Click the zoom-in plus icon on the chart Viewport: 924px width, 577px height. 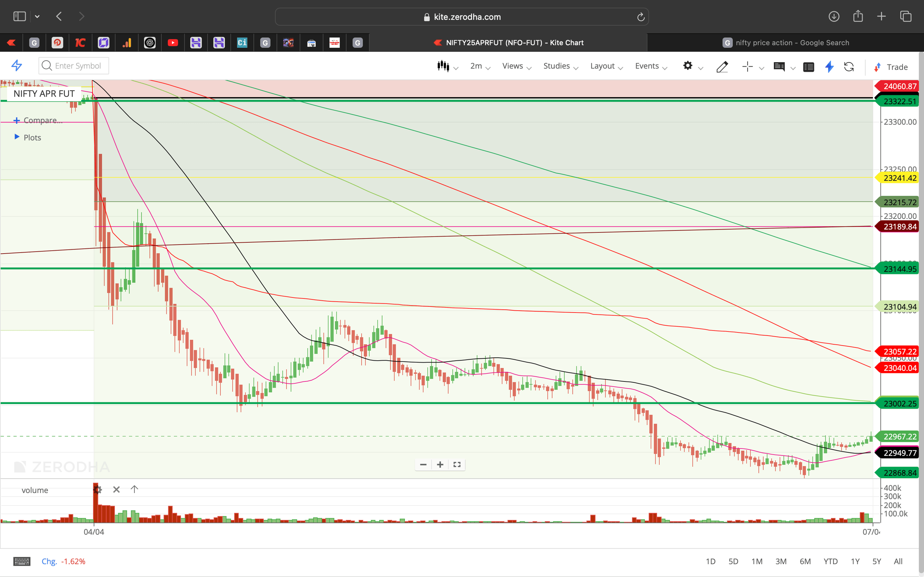pyautogui.click(x=440, y=465)
